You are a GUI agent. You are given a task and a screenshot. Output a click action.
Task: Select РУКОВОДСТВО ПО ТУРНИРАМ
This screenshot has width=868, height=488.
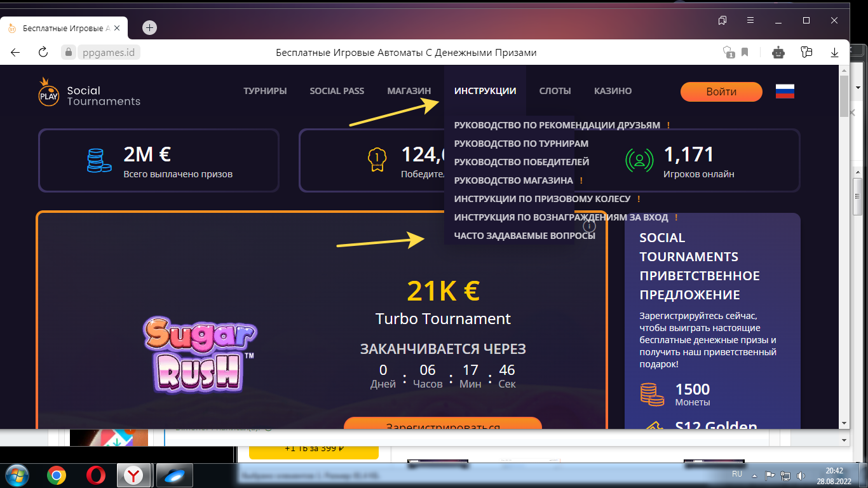click(x=521, y=144)
